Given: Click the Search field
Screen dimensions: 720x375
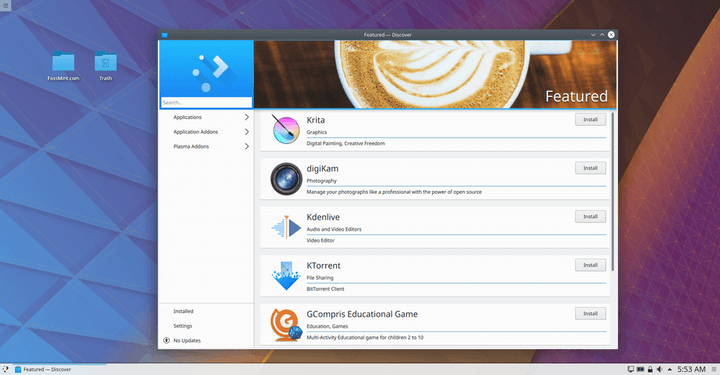Looking at the screenshot, I should point(206,102).
